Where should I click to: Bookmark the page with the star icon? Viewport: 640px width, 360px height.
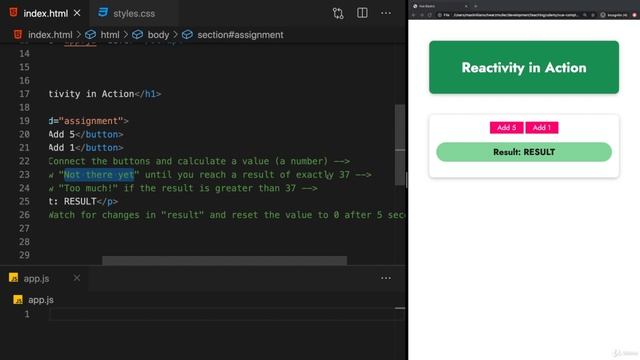pyautogui.click(x=593, y=15)
